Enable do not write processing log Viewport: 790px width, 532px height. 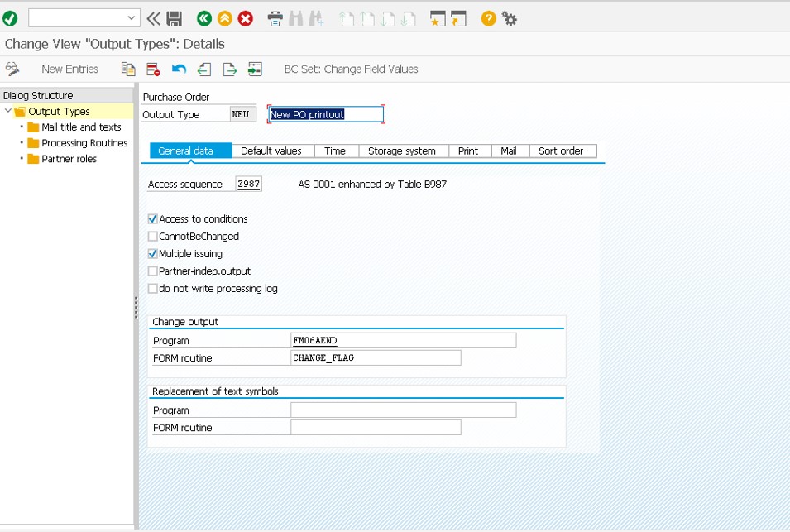153,289
